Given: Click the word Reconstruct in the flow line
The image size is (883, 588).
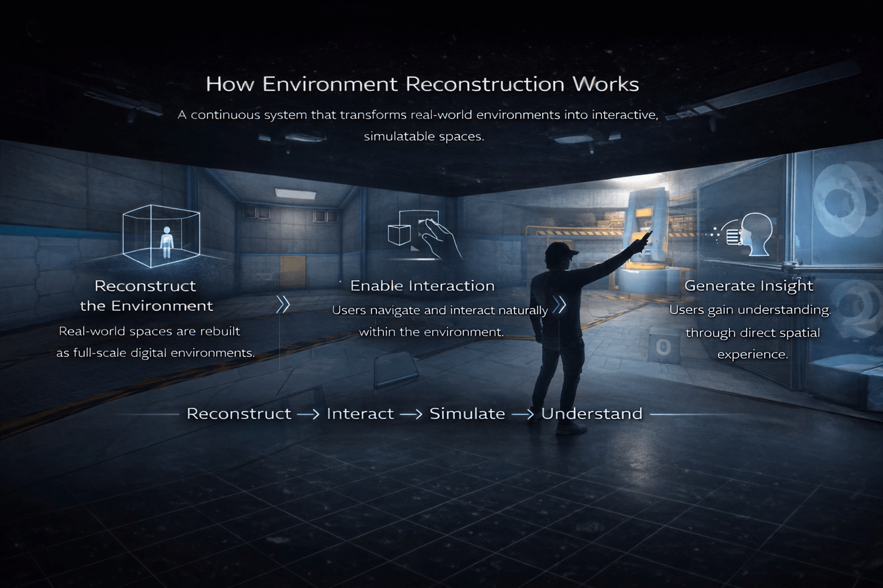Looking at the screenshot, I should [x=239, y=414].
